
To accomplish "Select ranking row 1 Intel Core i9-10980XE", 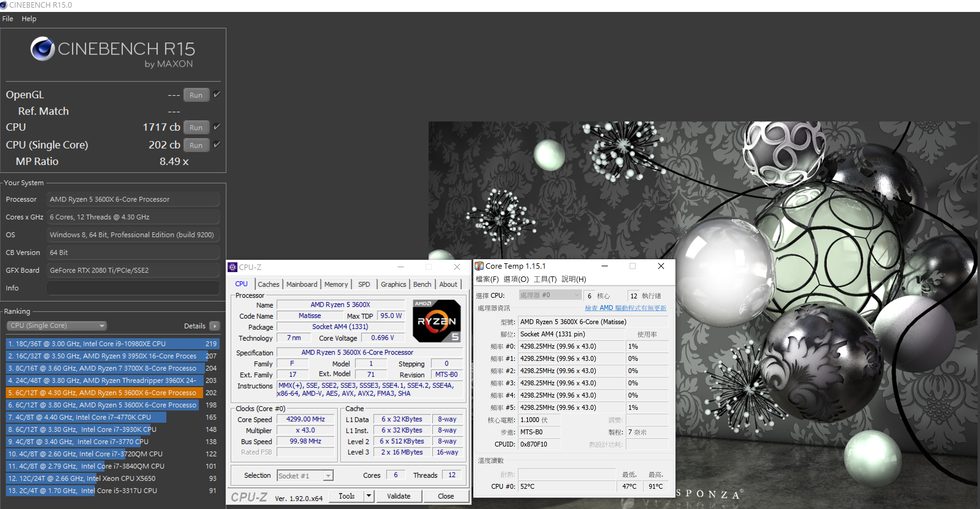I will coord(113,344).
